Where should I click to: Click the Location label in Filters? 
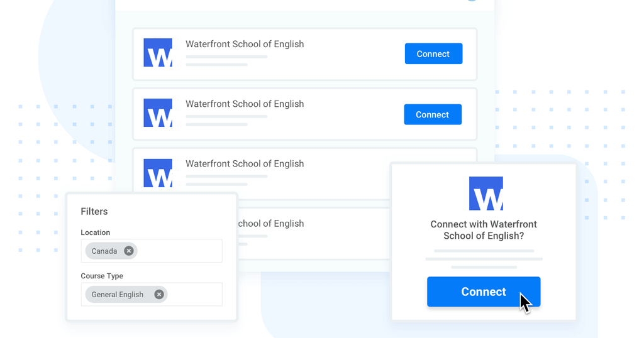[x=96, y=232]
